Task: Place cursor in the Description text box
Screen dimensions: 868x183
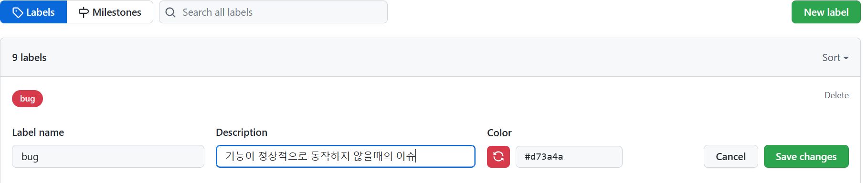Action: (x=345, y=156)
